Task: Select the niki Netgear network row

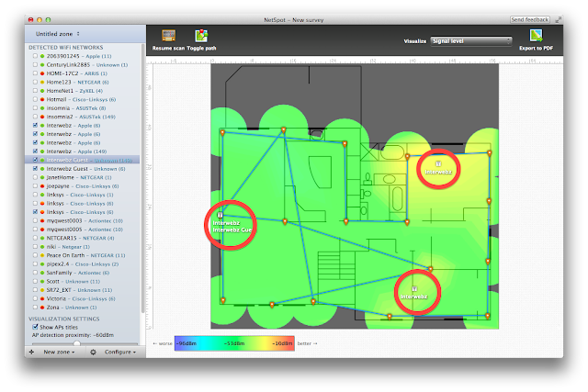Action: click(x=83, y=247)
